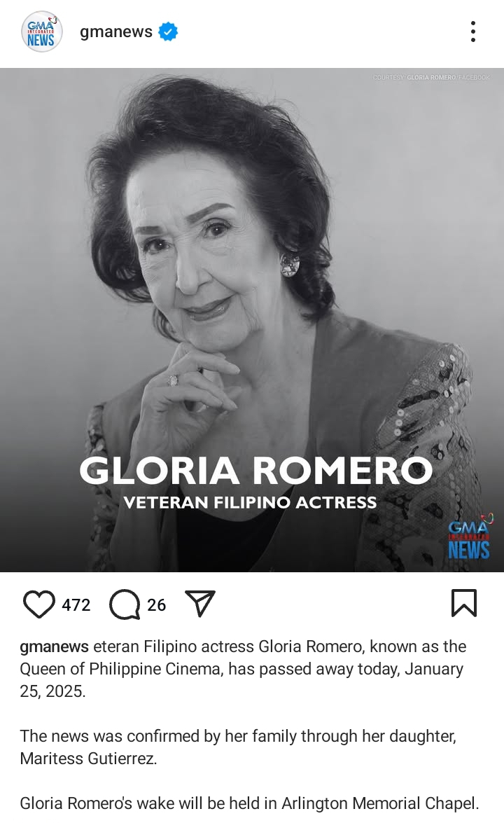Click the Courtesy Gloria Romero/Facebook credit
The width and height of the screenshot is (504, 823).
click(431, 77)
